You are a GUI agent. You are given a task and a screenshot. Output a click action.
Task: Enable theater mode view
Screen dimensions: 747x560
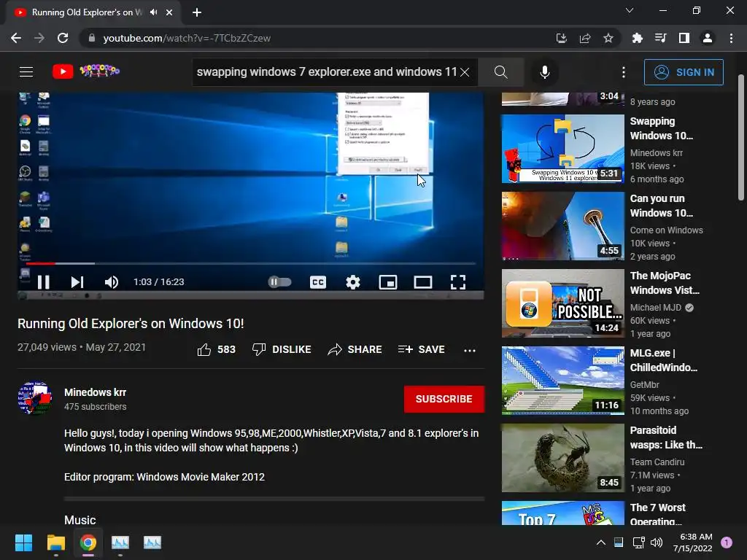[x=423, y=282]
